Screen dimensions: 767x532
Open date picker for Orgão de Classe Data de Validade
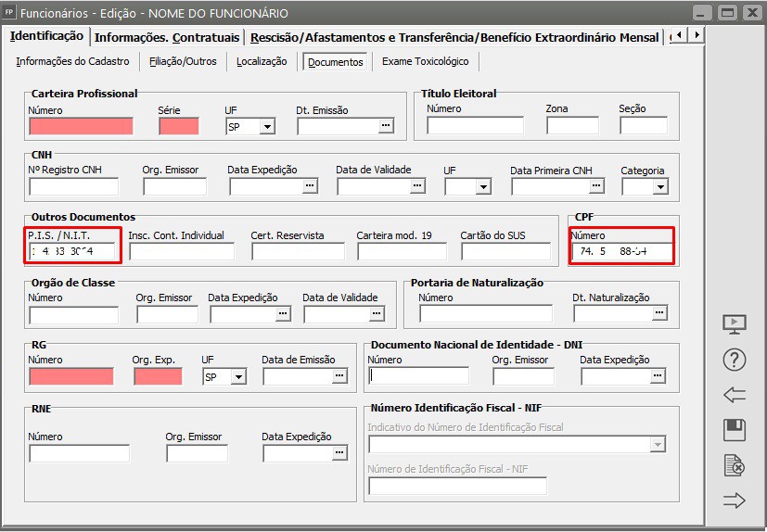pos(377,314)
